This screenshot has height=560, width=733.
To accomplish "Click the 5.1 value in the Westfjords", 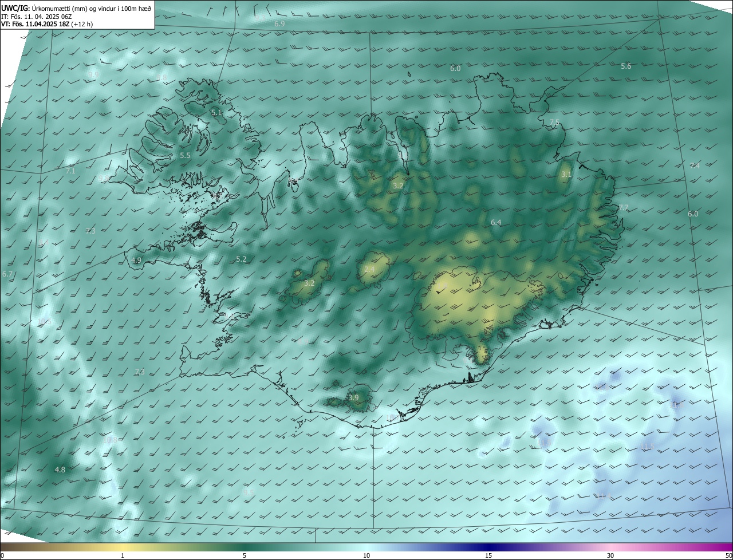I will pyautogui.click(x=216, y=112).
